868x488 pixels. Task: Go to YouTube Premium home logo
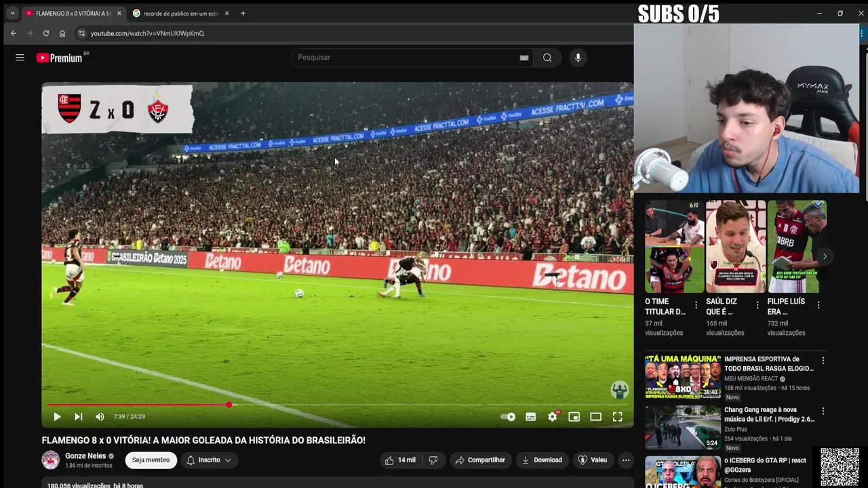tap(60, 58)
